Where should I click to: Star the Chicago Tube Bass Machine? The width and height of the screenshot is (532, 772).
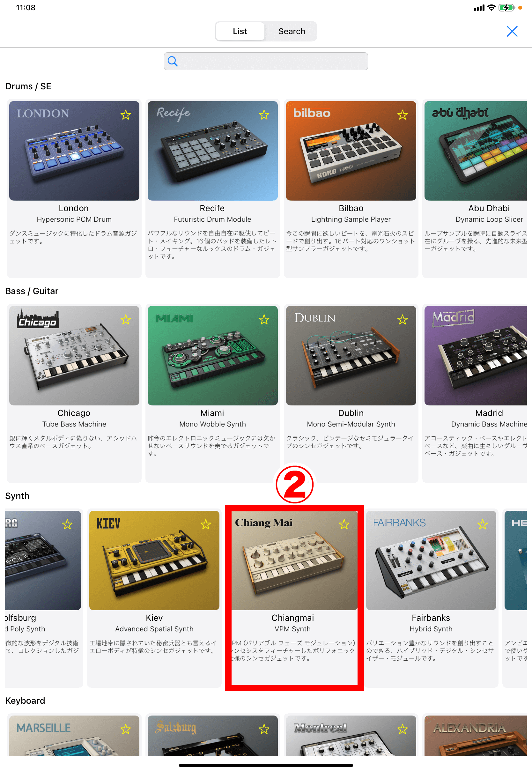click(126, 320)
